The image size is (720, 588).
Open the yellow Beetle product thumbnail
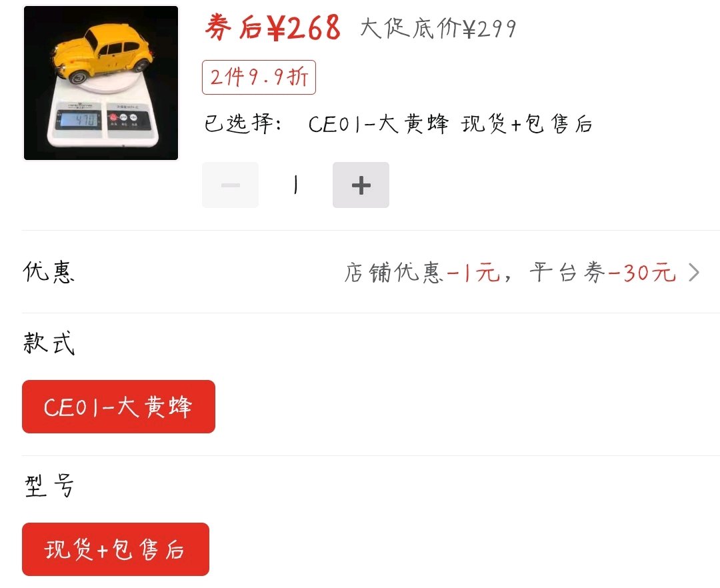tap(101, 83)
